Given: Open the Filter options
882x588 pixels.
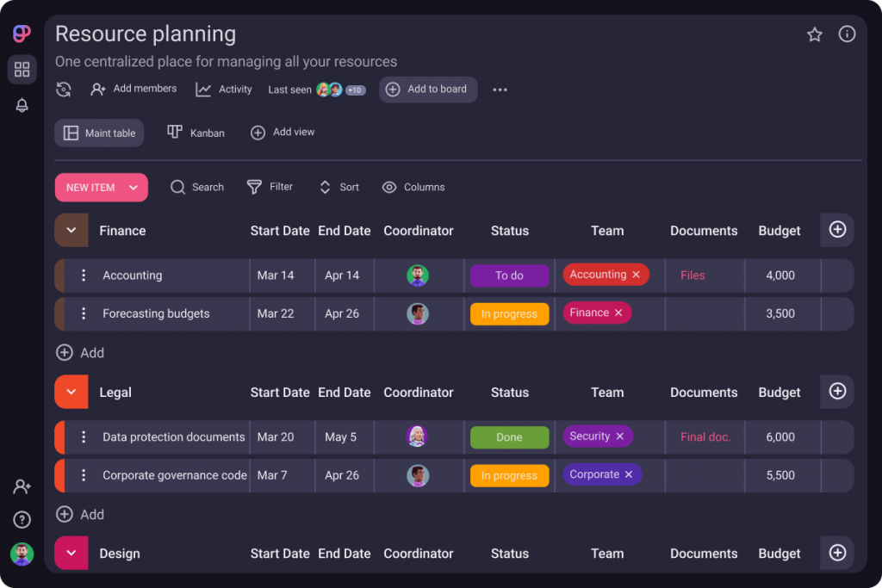Looking at the screenshot, I should tap(255, 187).
